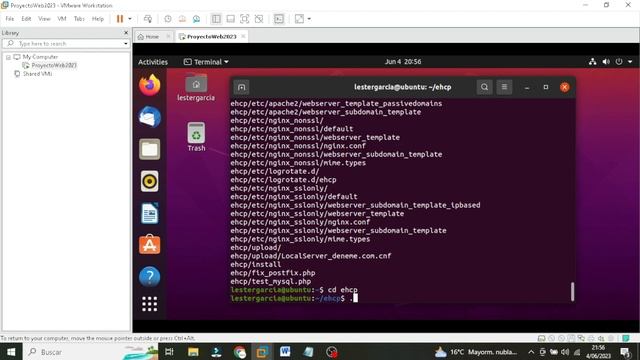The image size is (640, 360).
Task: Open the VM menu
Action: tap(62, 19)
